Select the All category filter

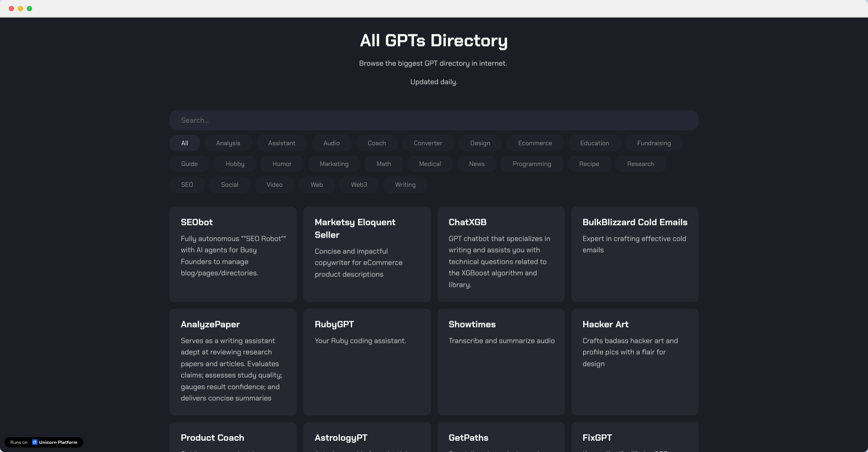tap(184, 143)
